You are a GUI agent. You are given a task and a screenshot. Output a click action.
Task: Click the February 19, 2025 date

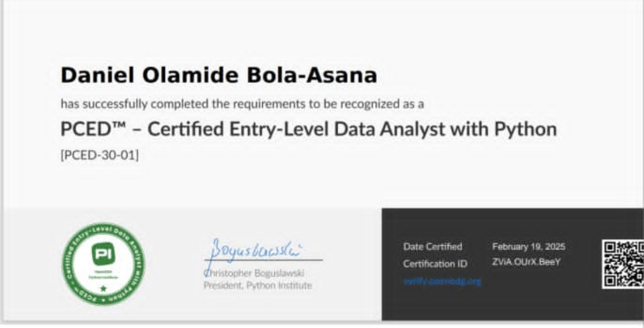(x=528, y=246)
